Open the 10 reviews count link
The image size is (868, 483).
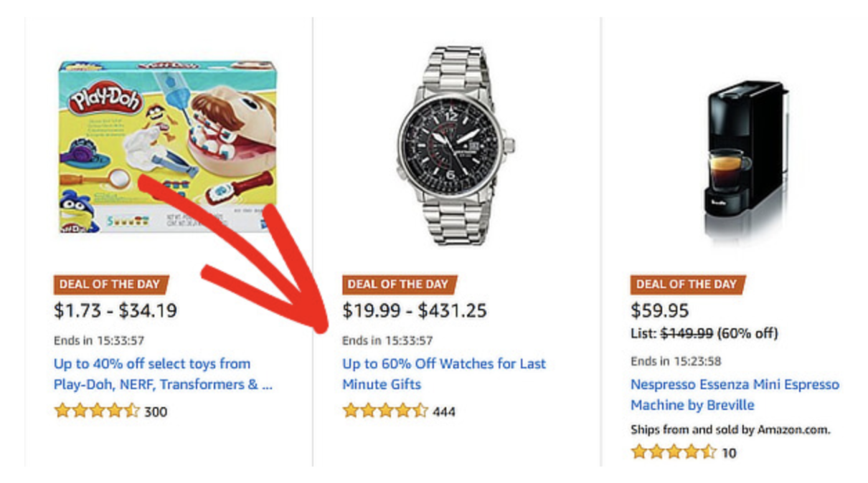pyautogui.click(x=729, y=453)
